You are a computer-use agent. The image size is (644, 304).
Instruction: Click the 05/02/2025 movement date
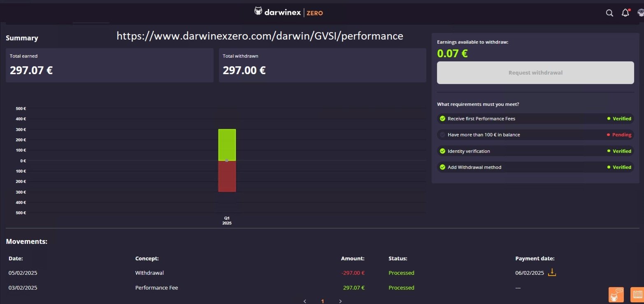click(x=23, y=273)
